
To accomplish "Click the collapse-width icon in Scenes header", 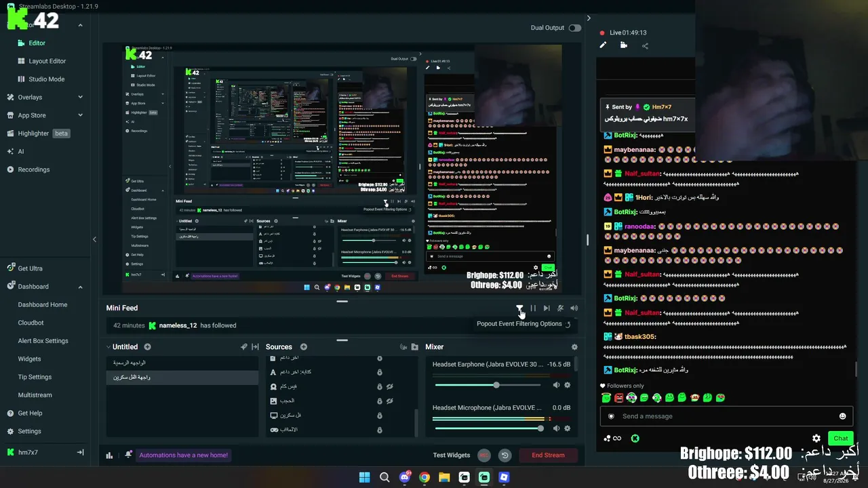I will tap(255, 347).
